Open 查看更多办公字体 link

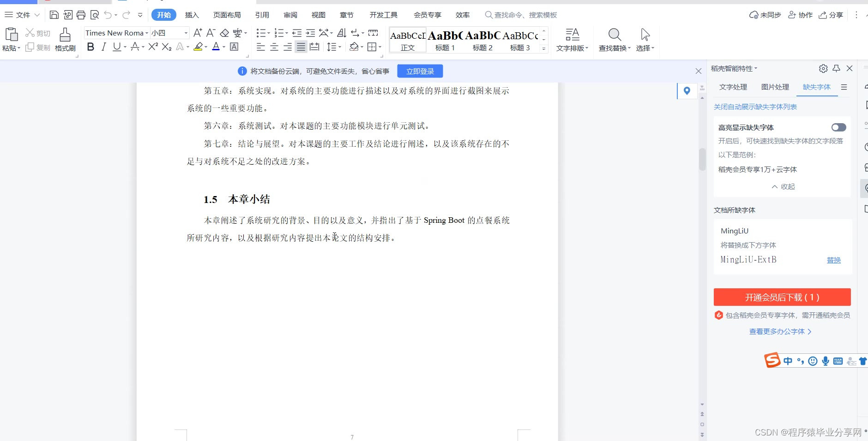780,331
